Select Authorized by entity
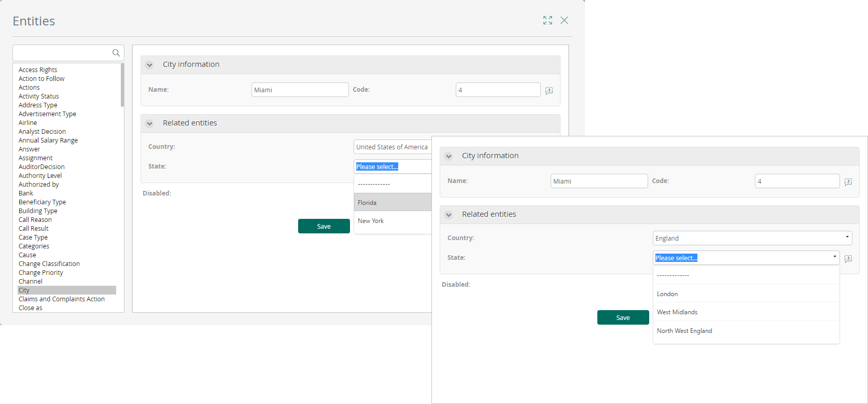868x404 pixels. (x=39, y=184)
